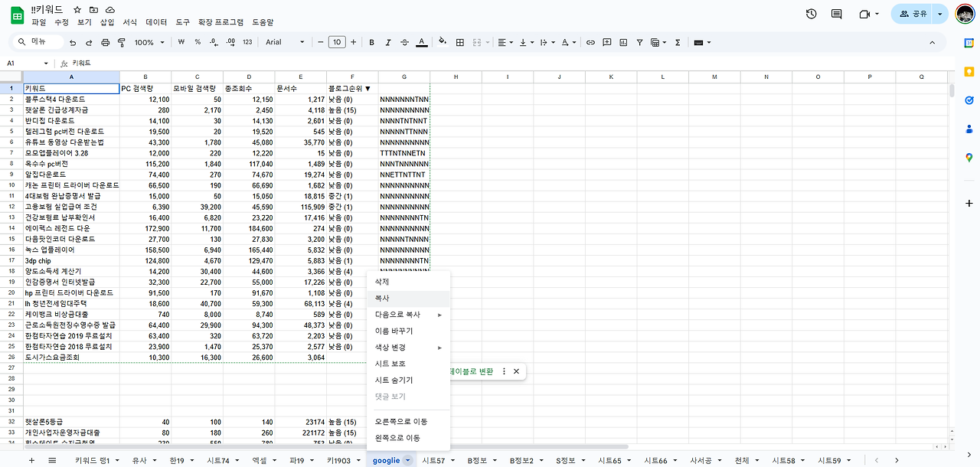Open the 123 number formats menu
The height and width of the screenshot is (467, 980).
247,42
